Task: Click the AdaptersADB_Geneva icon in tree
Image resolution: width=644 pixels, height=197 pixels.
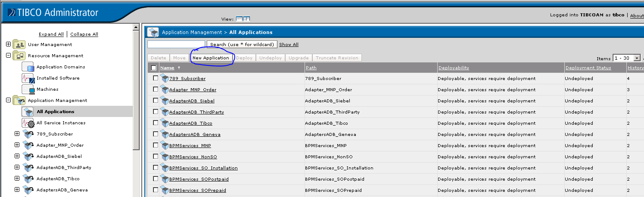Action: (x=28, y=190)
